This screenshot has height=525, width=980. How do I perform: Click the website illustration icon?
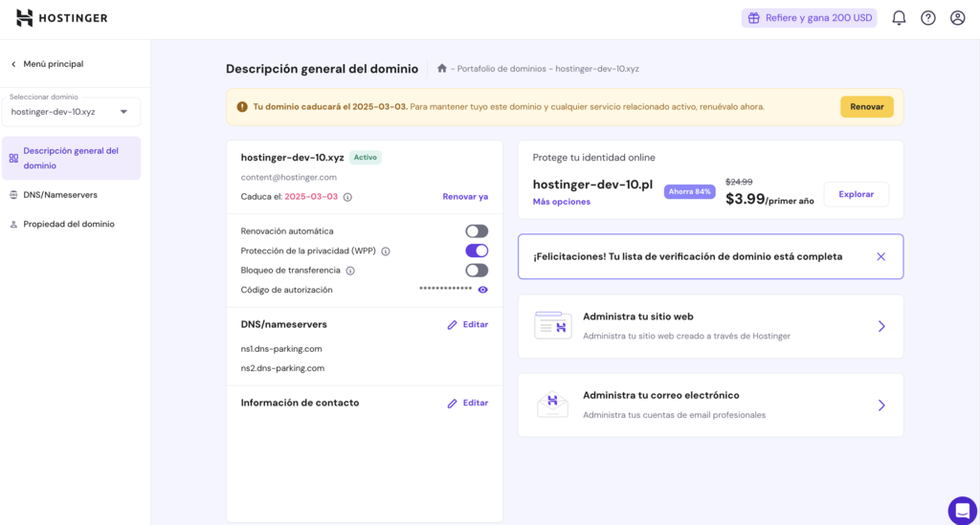pyautogui.click(x=553, y=326)
